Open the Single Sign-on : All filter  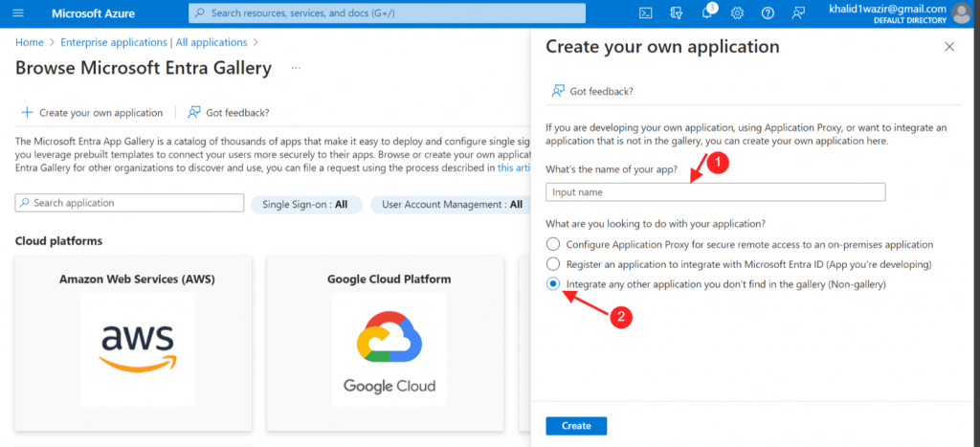(306, 205)
